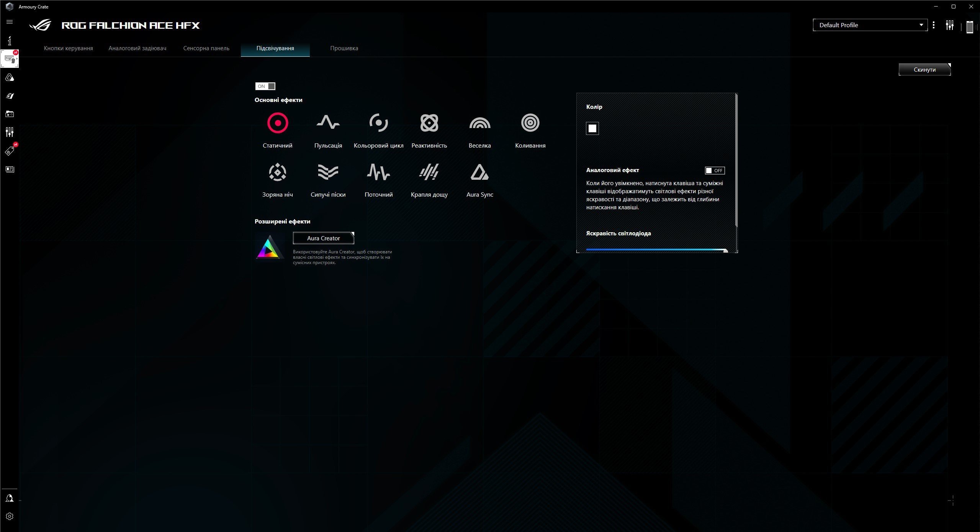Switch to Кнопки керування tab

click(x=68, y=48)
